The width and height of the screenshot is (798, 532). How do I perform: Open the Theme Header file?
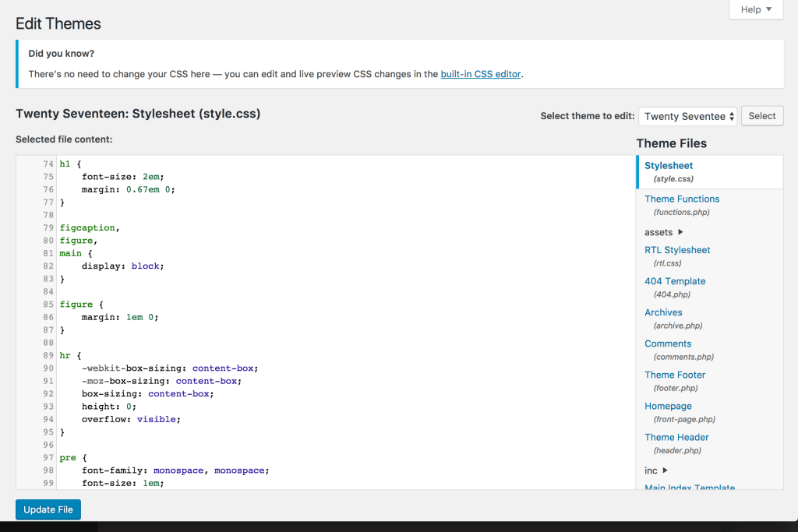tap(676, 437)
